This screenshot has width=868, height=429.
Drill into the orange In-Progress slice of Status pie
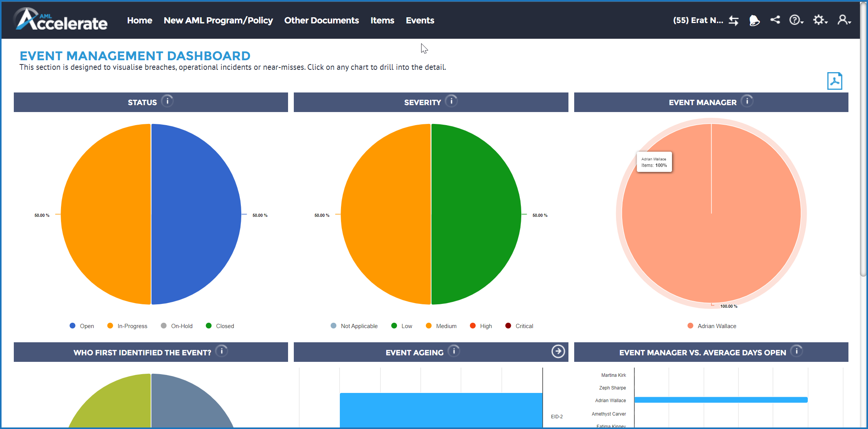tap(106, 214)
